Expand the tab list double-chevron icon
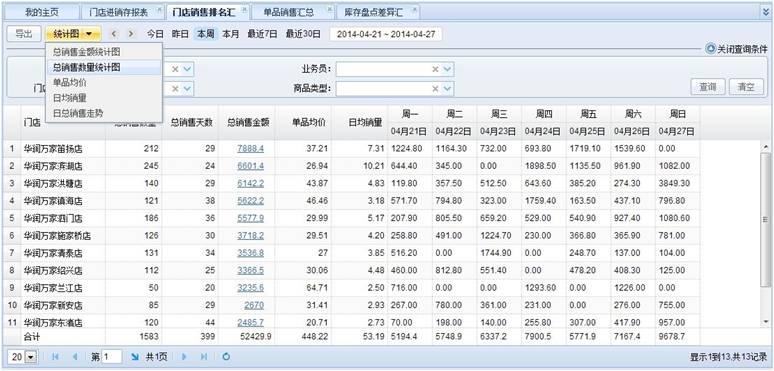 [x=766, y=12]
